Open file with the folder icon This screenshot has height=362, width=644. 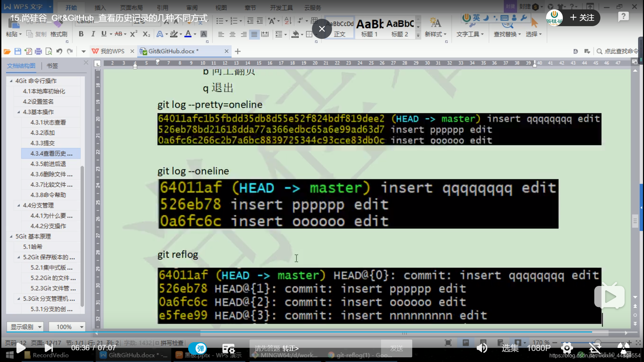[x=7, y=51]
